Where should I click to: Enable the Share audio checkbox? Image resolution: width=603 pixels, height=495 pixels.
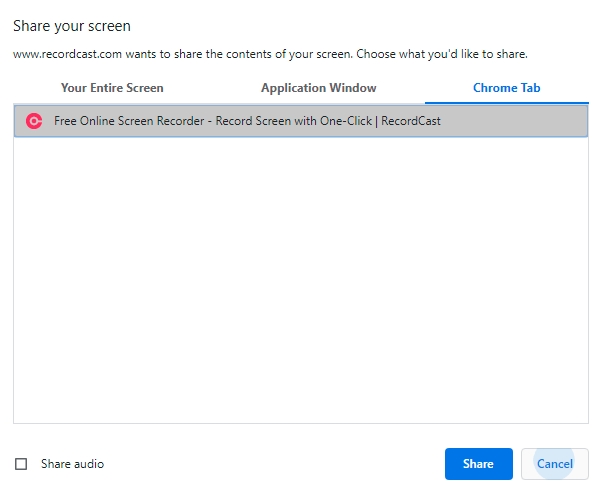pos(21,464)
